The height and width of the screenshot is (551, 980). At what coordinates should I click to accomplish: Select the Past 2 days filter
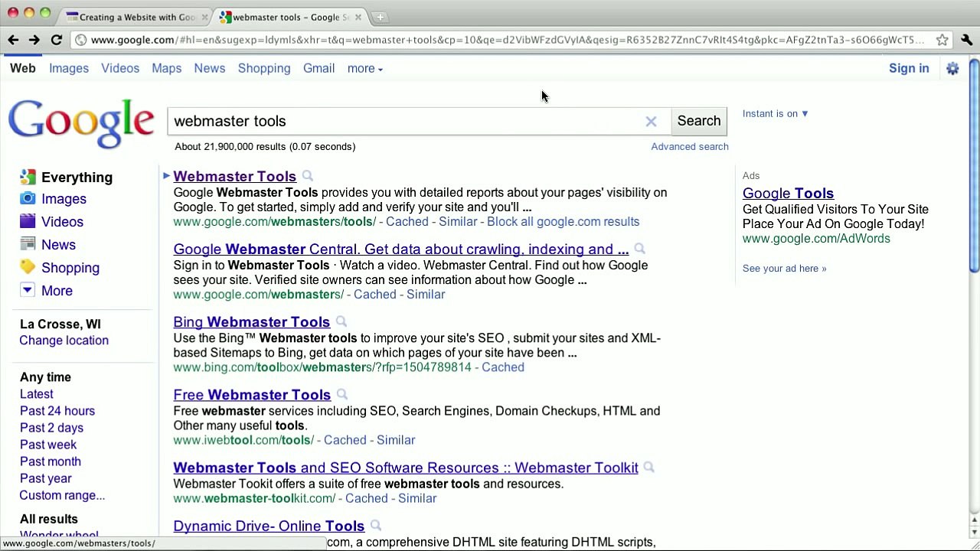click(51, 428)
